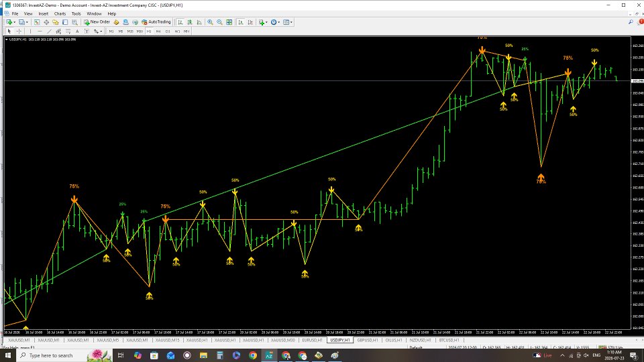The height and width of the screenshot is (362, 644).
Task: Click the New Order button
Action: (x=97, y=22)
